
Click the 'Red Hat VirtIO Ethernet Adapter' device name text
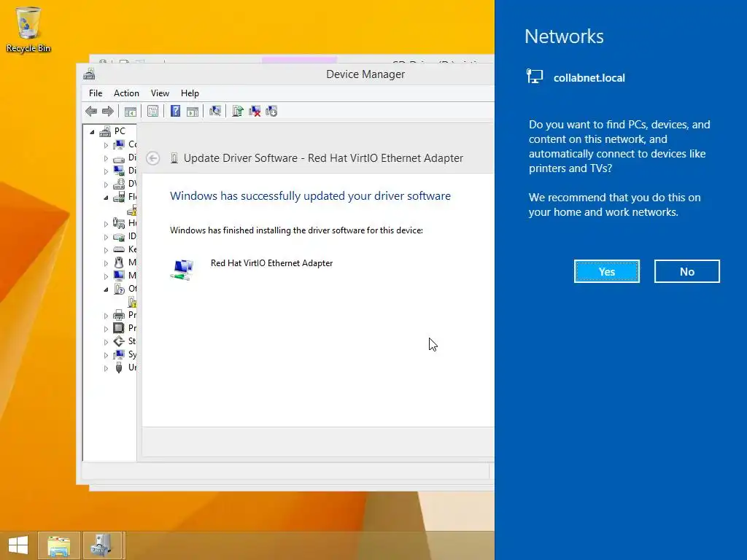tap(271, 263)
